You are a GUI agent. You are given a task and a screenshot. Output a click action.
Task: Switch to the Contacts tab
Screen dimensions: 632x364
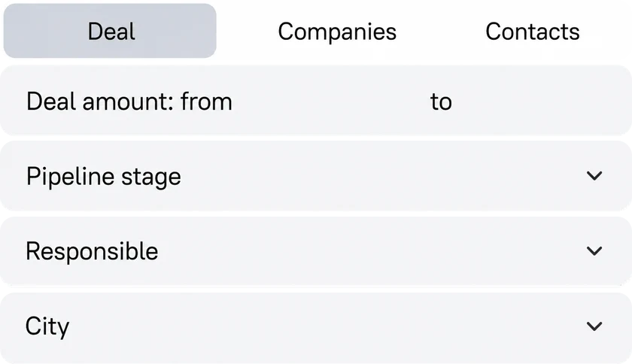[x=533, y=32]
